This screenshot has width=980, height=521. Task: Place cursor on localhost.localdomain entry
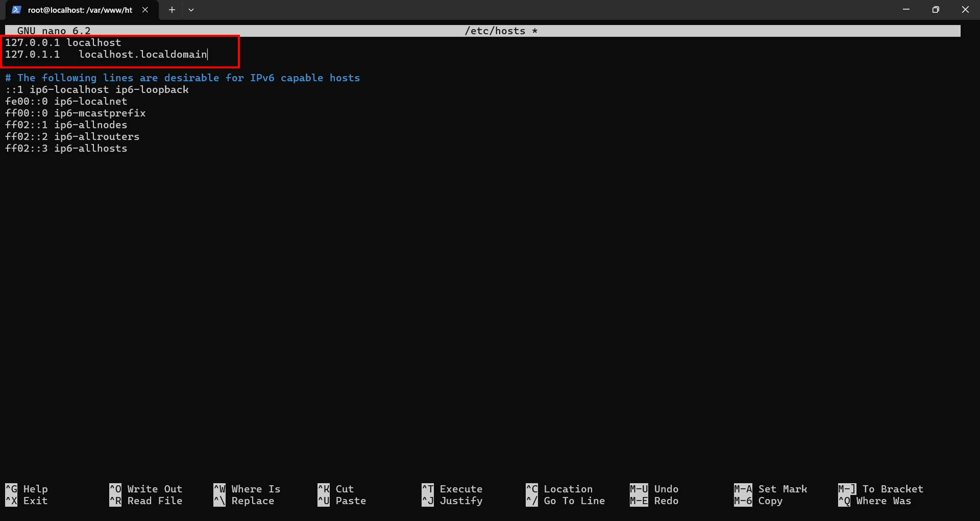click(143, 54)
